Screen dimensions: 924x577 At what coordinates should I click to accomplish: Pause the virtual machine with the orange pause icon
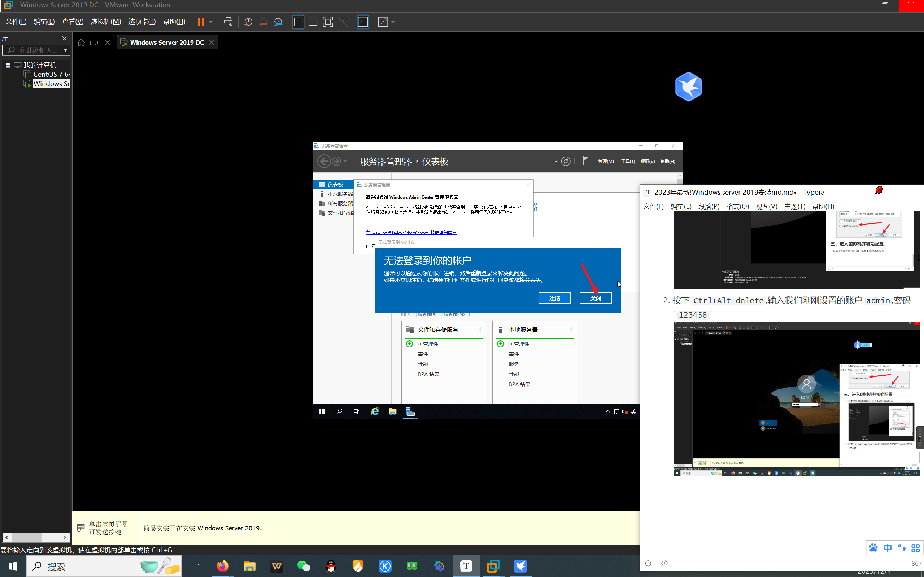pos(200,22)
